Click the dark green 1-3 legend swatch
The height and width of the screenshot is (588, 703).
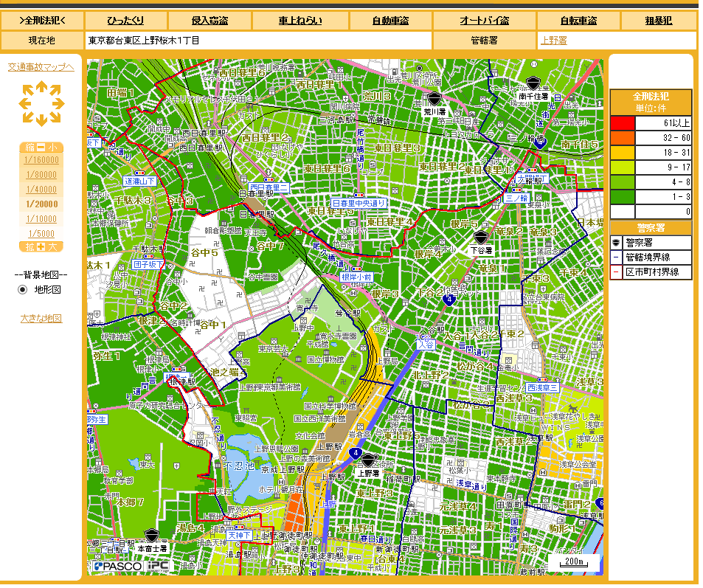pyautogui.click(x=623, y=197)
